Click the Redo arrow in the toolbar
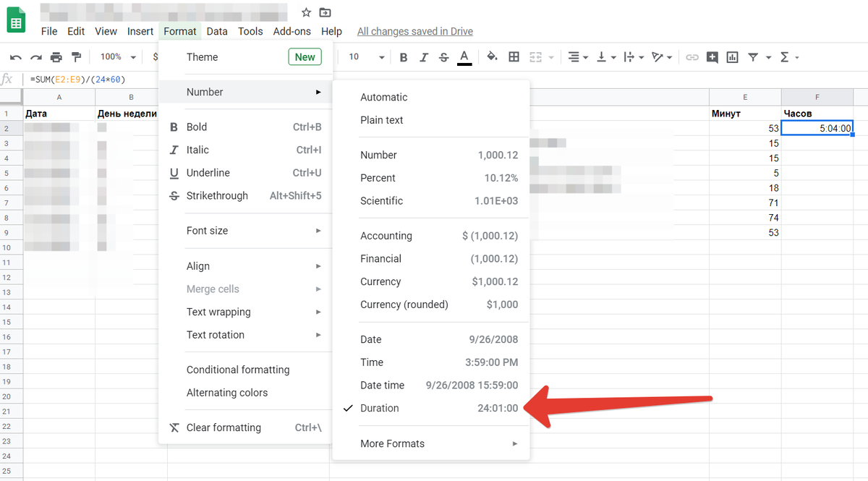The width and height of the screenshot is (868, 481). click(x=36, y=57)
